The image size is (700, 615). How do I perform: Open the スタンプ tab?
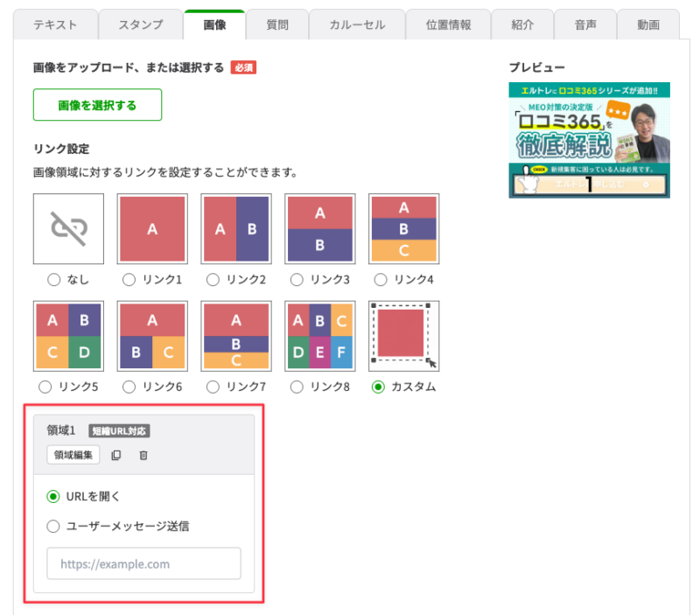point(141,25)
